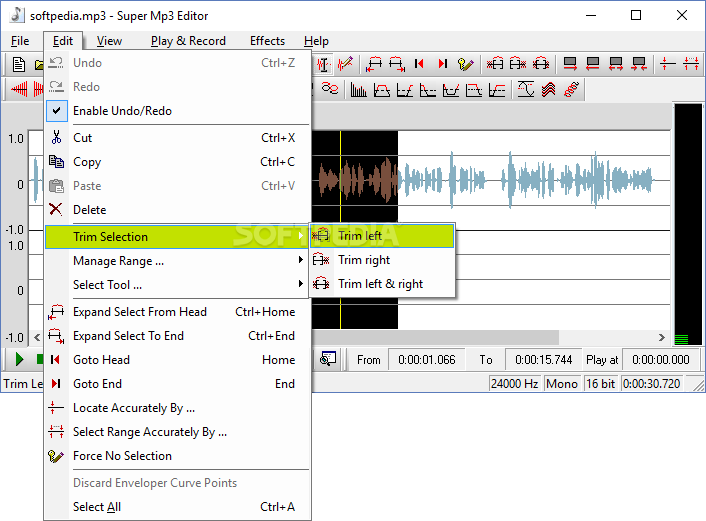Choose Cut from the Edit menu
706x521 pixels.
click(177, 138)
